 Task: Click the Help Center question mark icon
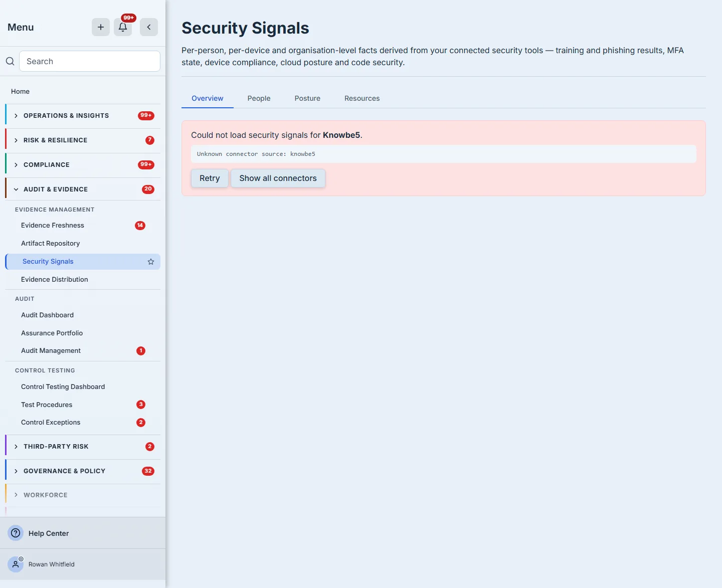16,533
